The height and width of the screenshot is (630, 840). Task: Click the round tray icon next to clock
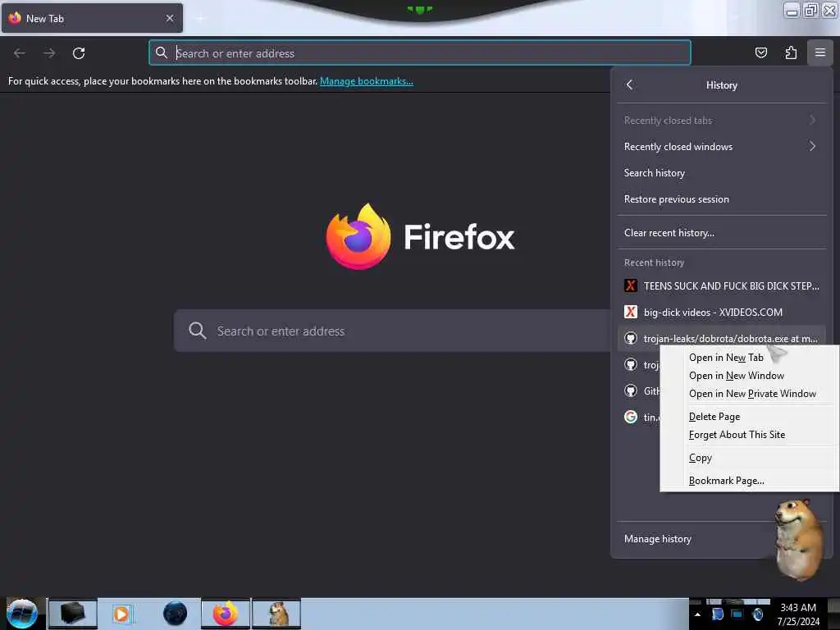[x=757, y=614]
